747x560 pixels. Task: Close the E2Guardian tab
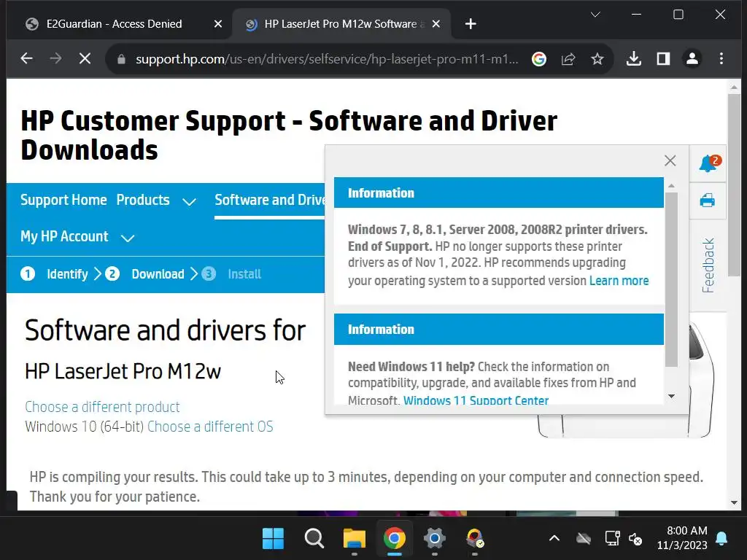(x=217, y=24)
